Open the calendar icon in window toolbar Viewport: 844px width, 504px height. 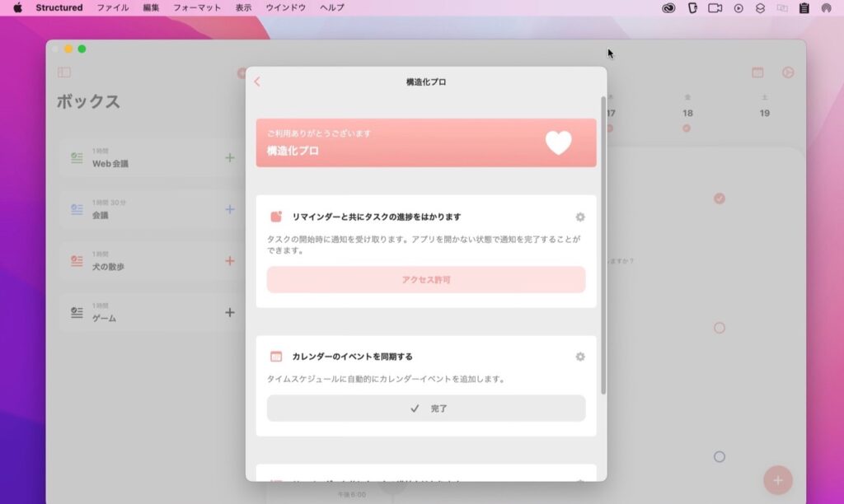[757, 72]
